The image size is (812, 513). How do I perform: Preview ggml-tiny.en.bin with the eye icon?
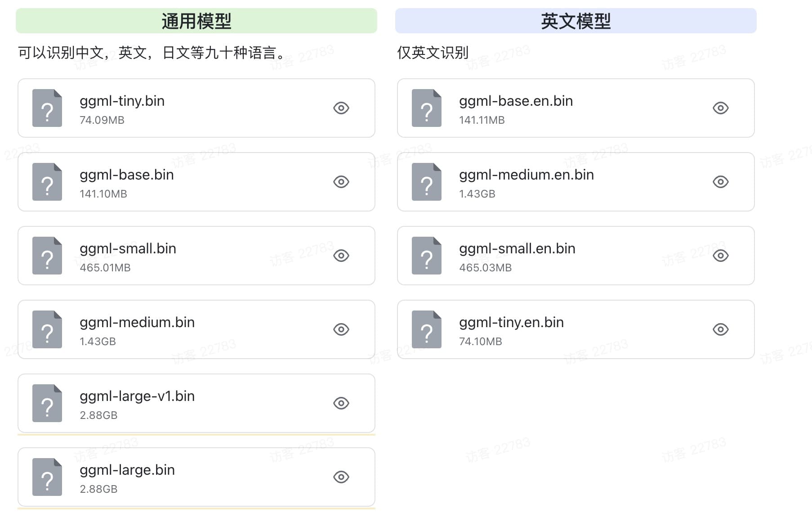point(721,329)
